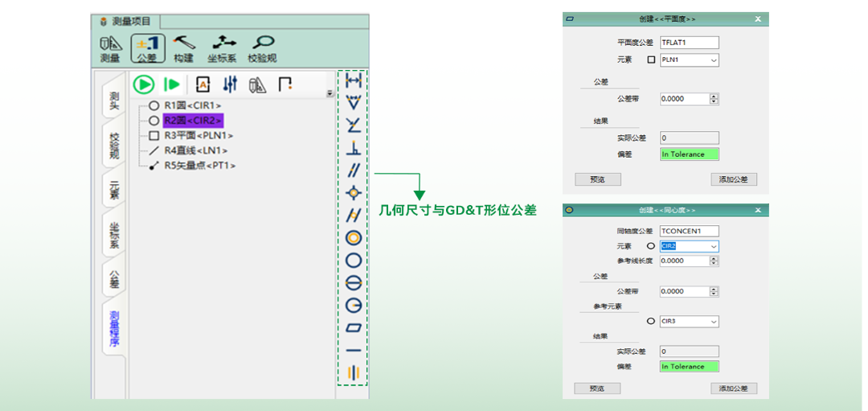Click the orange symmetry tolerance icon
Screen dimensions: 868x411
(353, 373)
